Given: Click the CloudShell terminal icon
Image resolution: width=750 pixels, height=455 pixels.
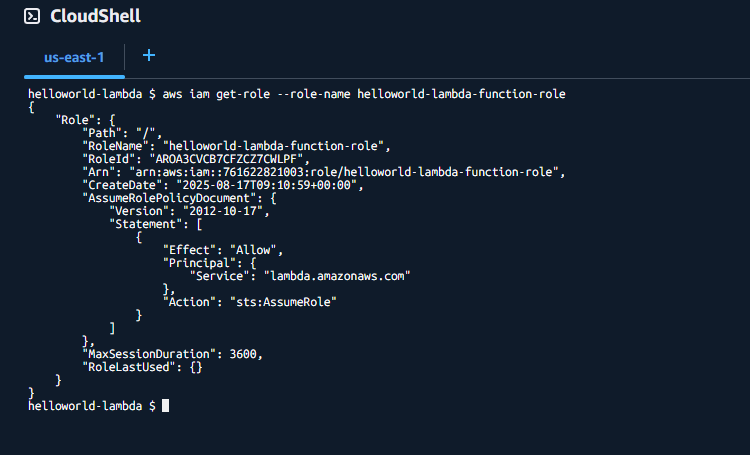Looking at the screenshot, I should pyautogui.click(x=32, y=16).
